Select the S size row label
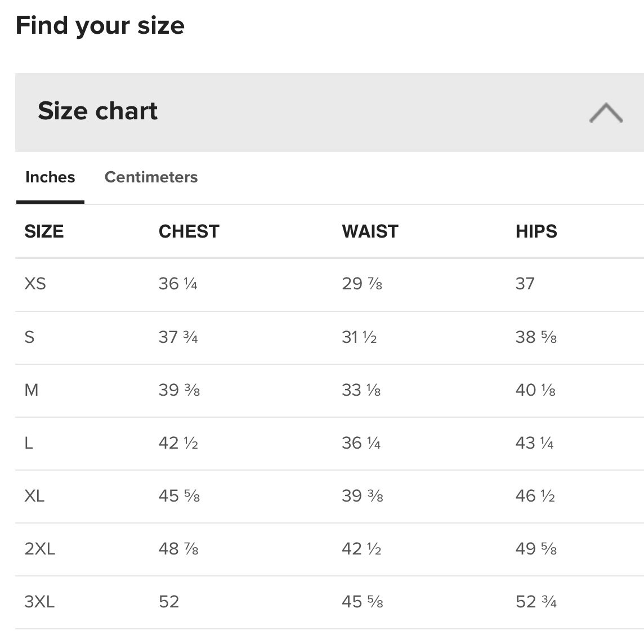 [29, 337]
